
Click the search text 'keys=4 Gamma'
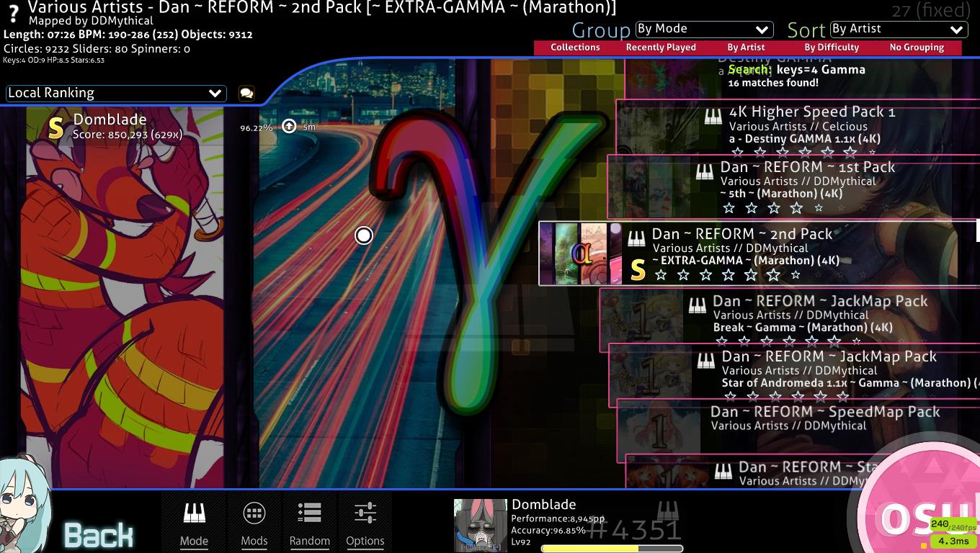click(821, 70)
